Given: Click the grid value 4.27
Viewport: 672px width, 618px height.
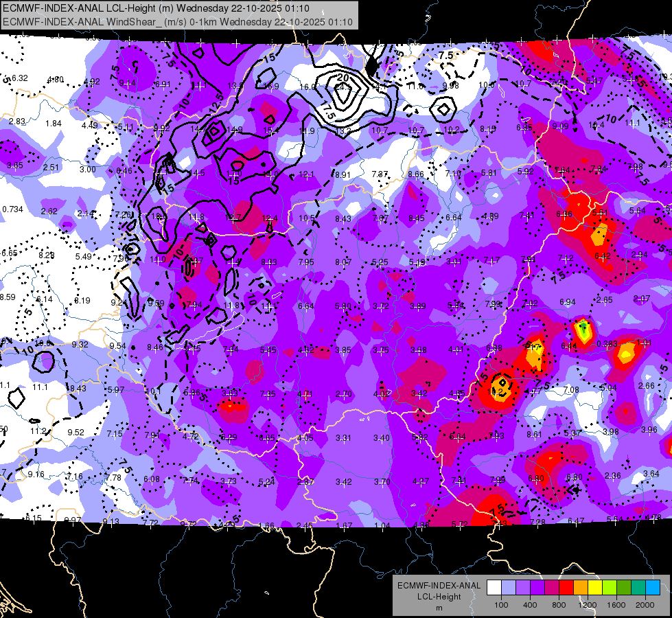Looking at the screenshot, I should 420,481.
